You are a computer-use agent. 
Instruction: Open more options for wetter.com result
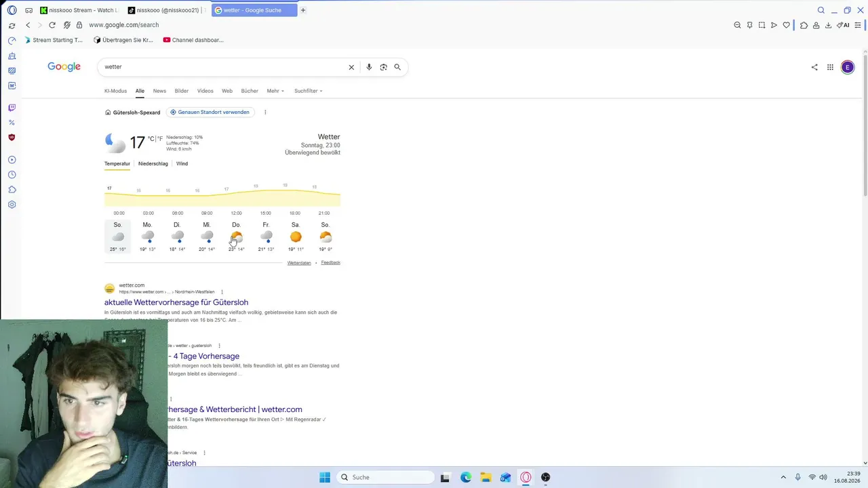click(222, 292)
